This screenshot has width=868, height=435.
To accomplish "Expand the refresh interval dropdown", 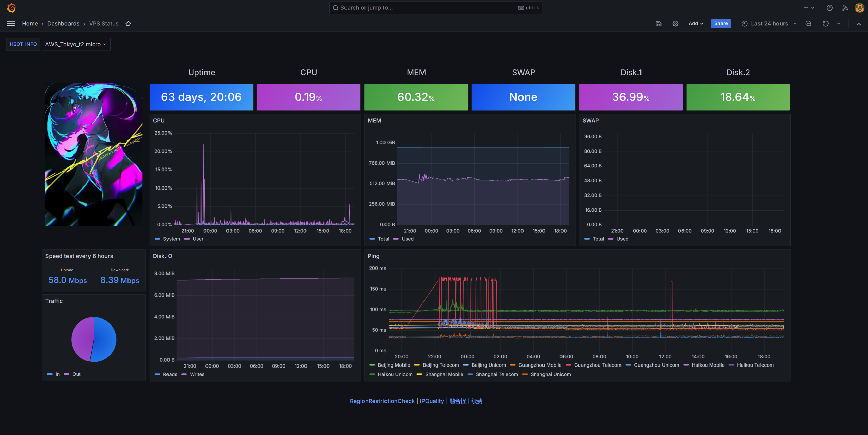I will tap(839, 24).
